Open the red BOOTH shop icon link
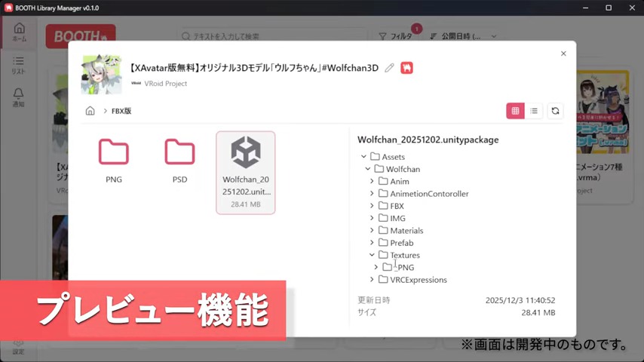This screenshot has width=644, height=362. [406, 68]
